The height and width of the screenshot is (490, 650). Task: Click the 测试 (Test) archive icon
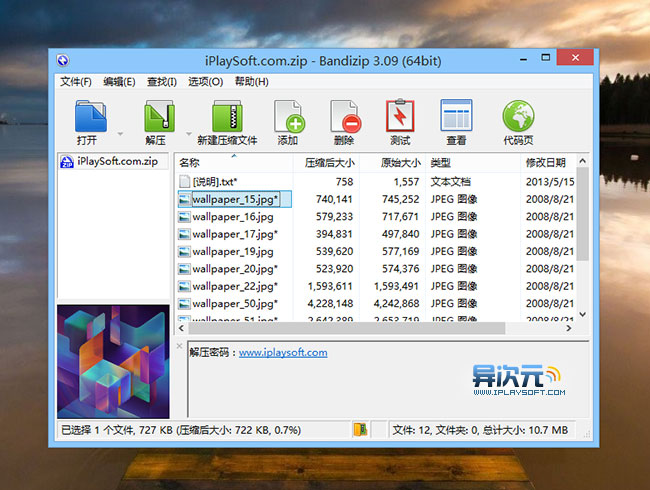coord(400,116)
